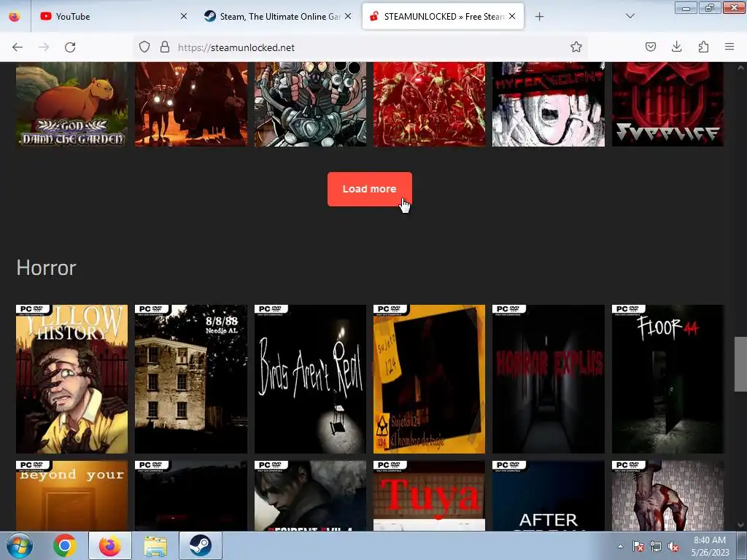The width and height of the screenshot is (747, 560).
Task: Expand the list all tabs chevron
Action: pos(630,16)
